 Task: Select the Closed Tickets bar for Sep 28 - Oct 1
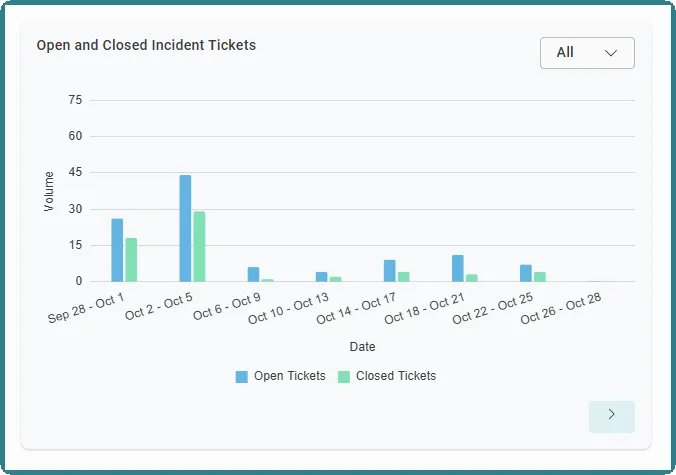tap(131, 259)
